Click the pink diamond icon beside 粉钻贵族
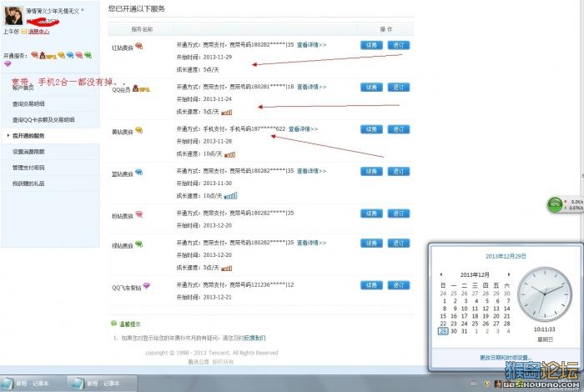The image size is (584, 392). [139, 214]
